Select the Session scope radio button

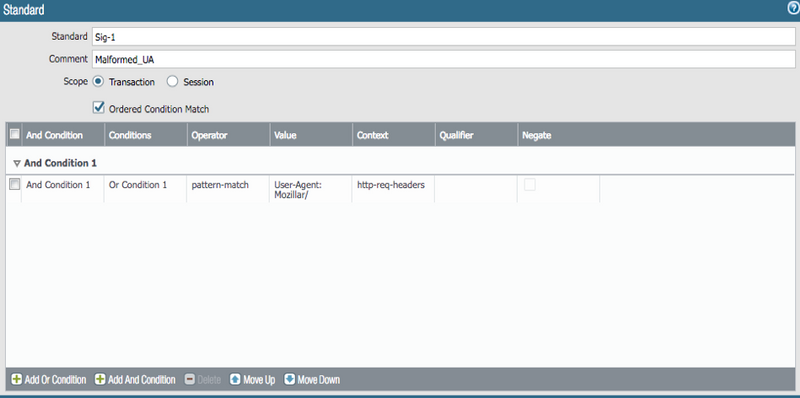[172, 81]
